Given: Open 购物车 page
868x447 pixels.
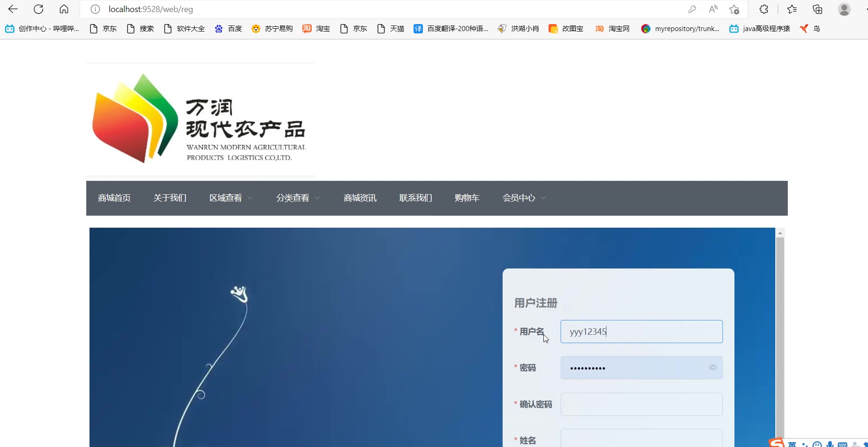Looking at the screenshot, I should tap(467, 198).
